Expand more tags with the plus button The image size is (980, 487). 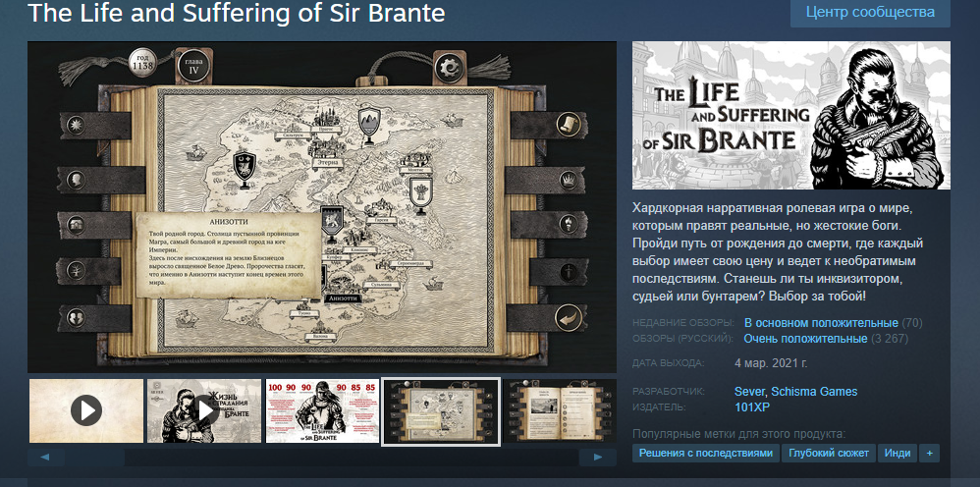click(x=929, y=454)
